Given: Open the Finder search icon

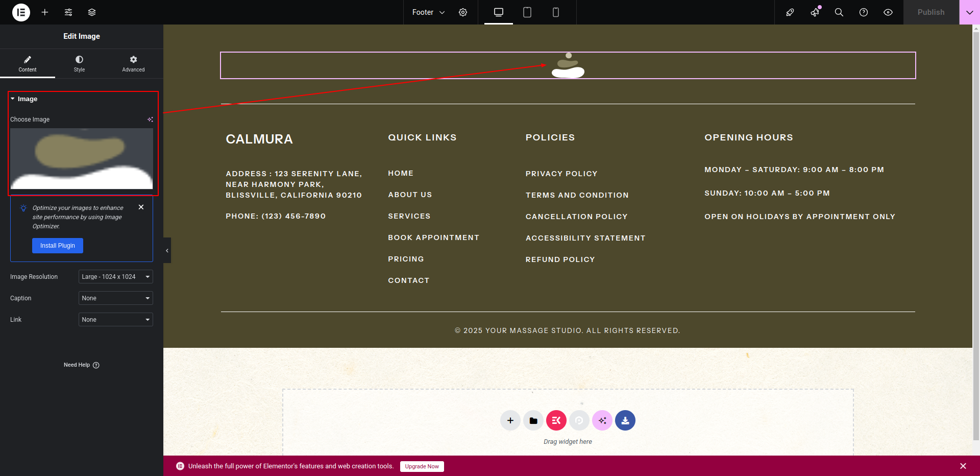Looking at the screenshot, I should click(839, 12).
